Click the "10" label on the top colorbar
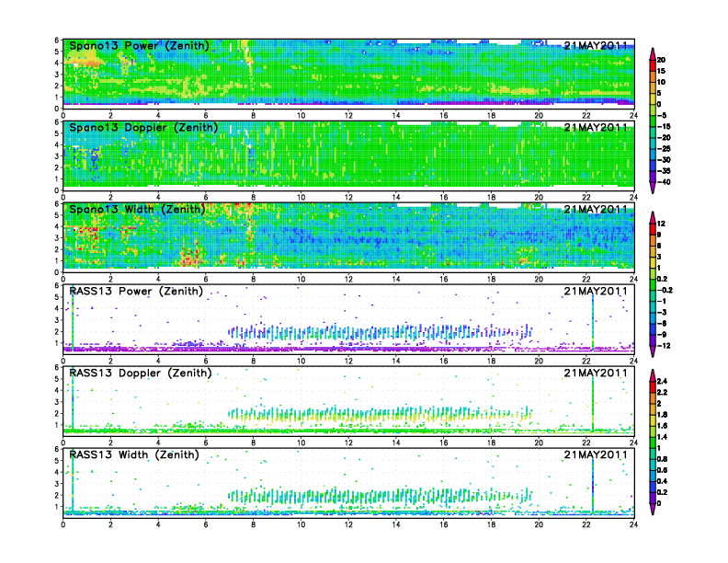728x563 pixels. point(661,82)
